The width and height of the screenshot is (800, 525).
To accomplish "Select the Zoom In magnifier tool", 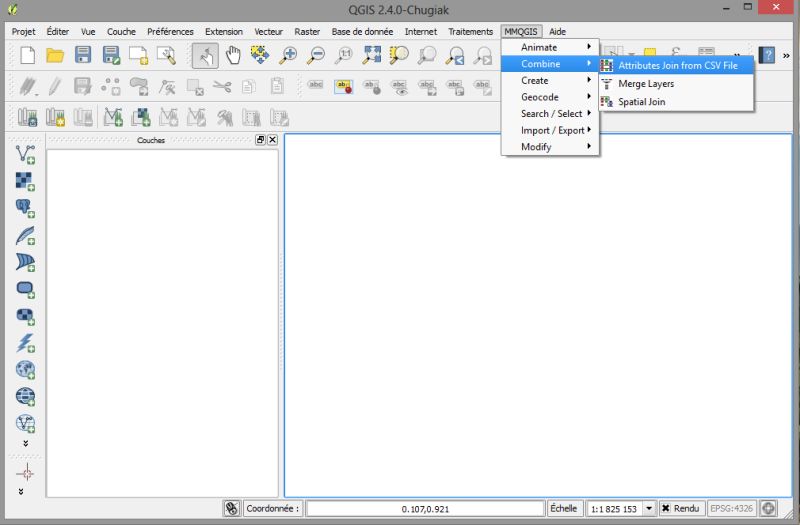I will point(288,55).
